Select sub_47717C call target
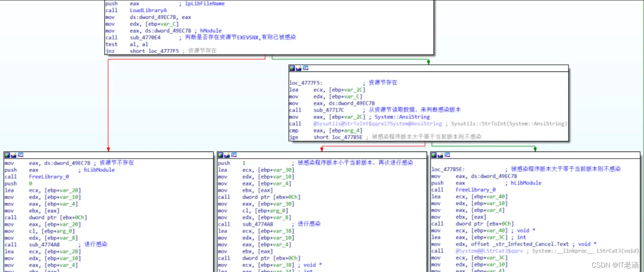Image resolution: width=644 pixels, height=272 pixels. point(328,110)
